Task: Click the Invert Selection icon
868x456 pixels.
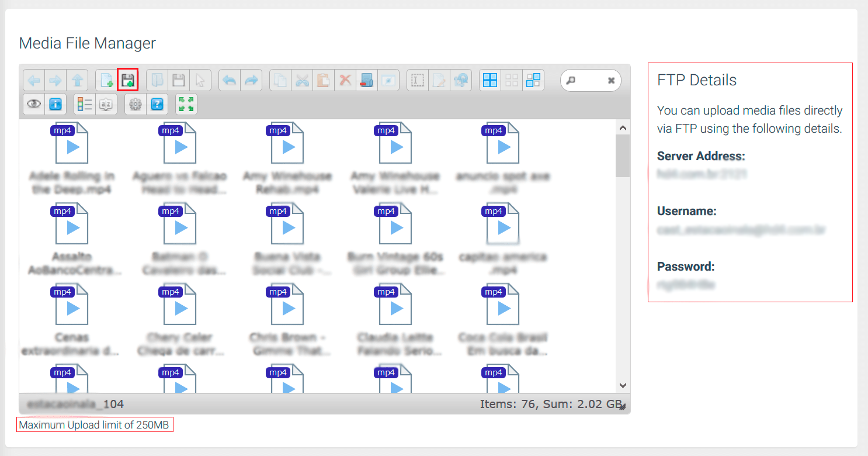Action: (x=533, y=80)
